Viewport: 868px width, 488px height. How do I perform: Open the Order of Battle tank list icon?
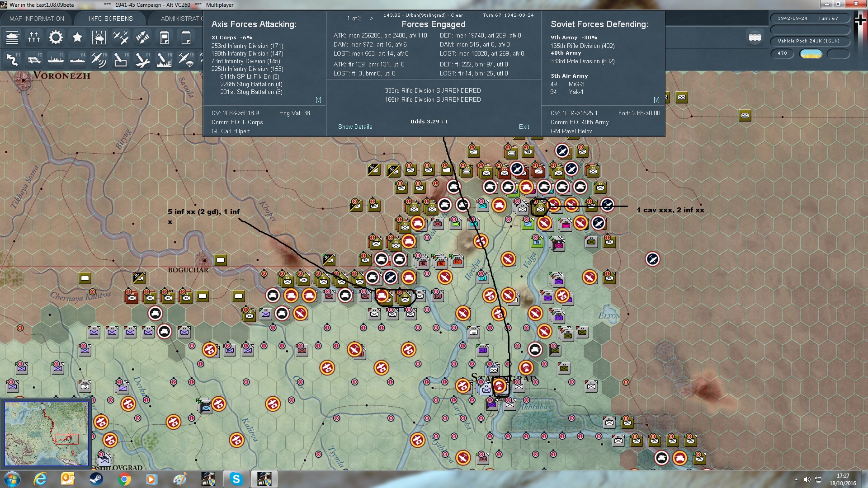12,37
